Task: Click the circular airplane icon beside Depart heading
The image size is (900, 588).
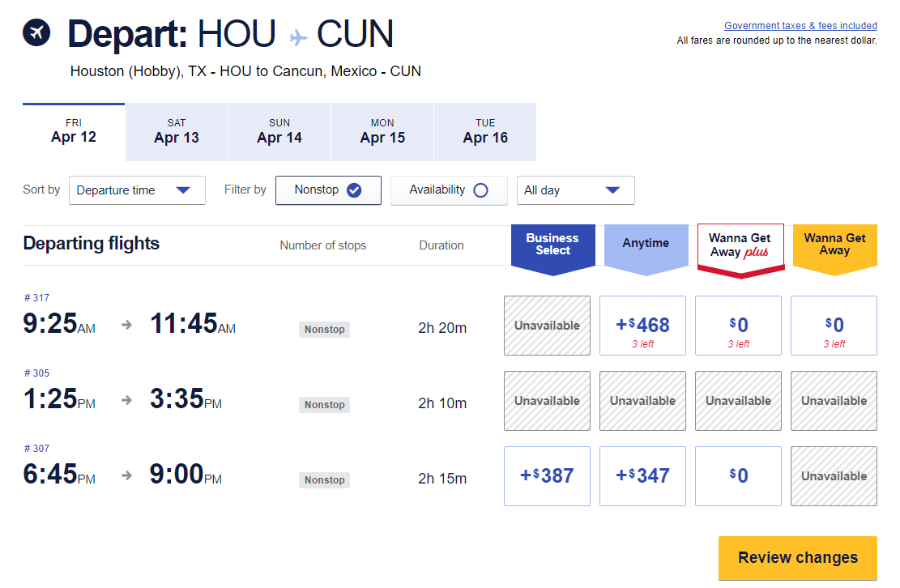Action: coord(36,33)
